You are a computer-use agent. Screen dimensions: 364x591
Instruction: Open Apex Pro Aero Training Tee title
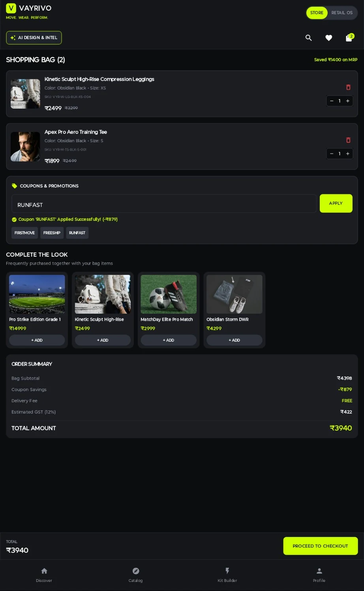pyautogui.click(x=76, y=132)
